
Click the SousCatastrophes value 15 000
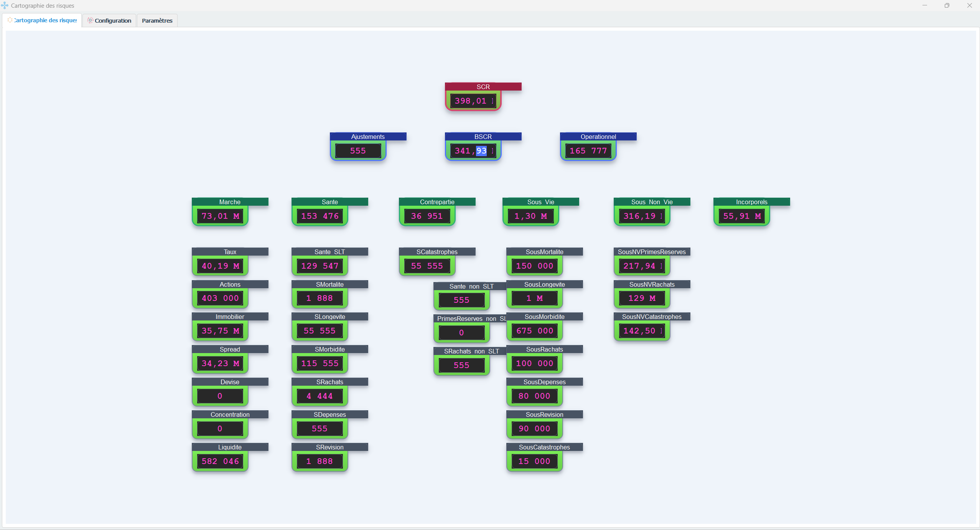click(535, 461)
